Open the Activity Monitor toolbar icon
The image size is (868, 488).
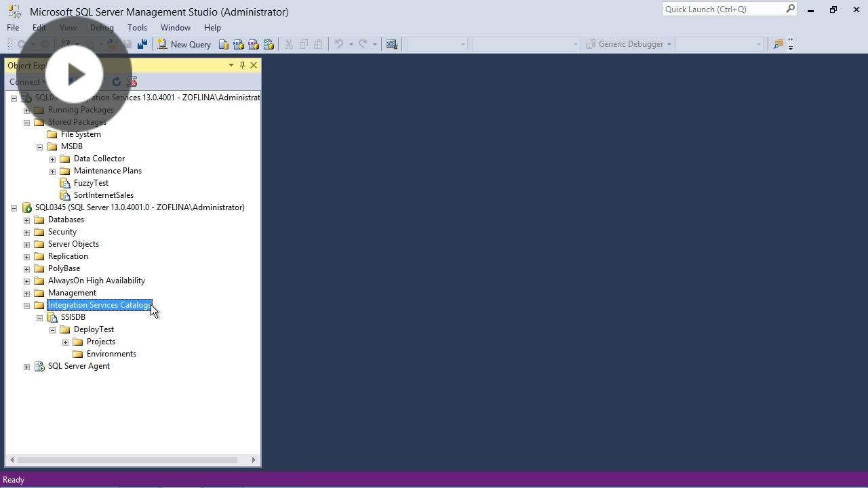[391, 44]
